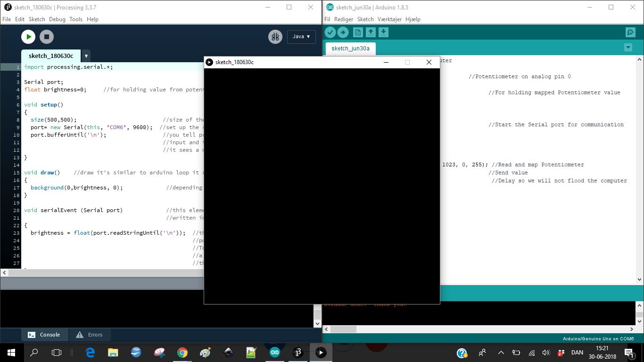The height and width of the screenshot is (362, 644).
Task: Open the network Wi-Fi tray icon
Action: click(531, 353)
